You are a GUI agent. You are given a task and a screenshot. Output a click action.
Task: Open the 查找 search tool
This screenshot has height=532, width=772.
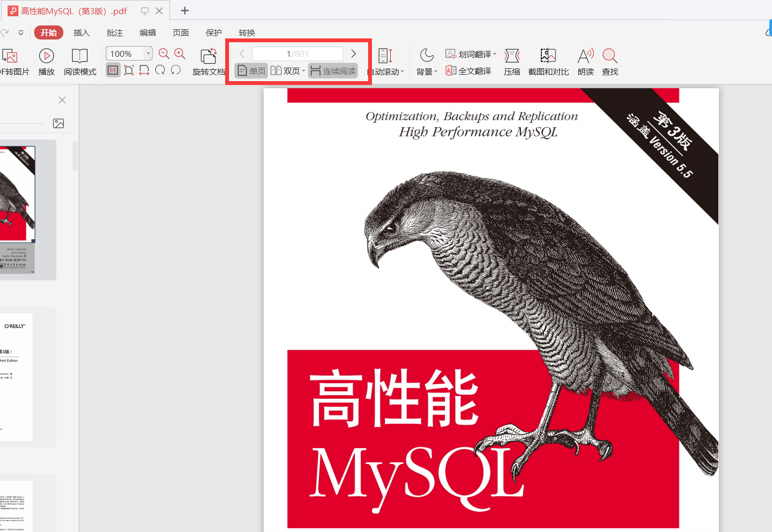(610, 61)
